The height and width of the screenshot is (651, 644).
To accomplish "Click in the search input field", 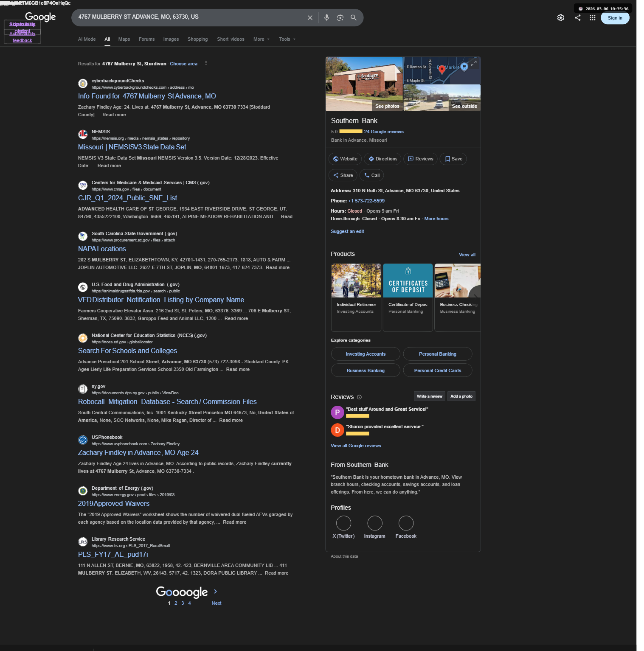I will pos(189,17).
